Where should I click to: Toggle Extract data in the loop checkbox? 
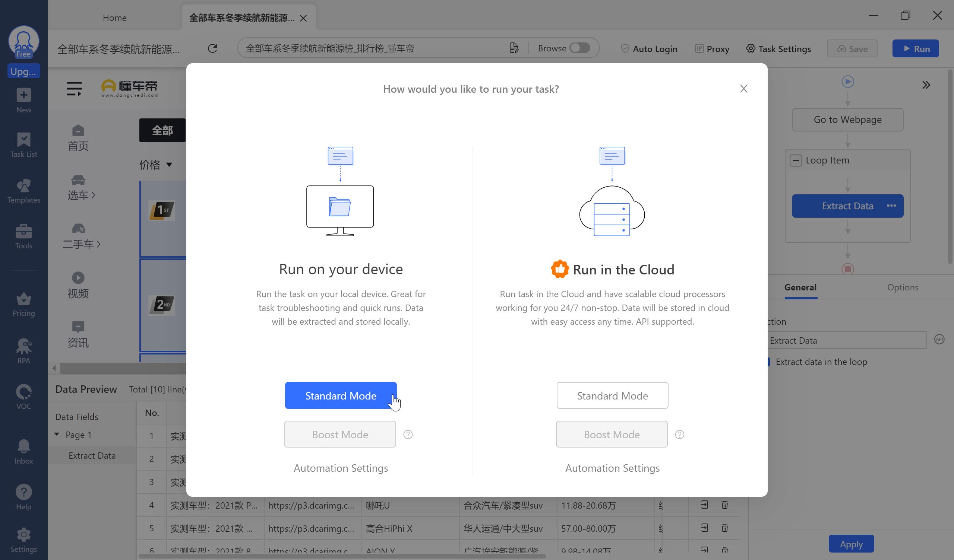768,362
